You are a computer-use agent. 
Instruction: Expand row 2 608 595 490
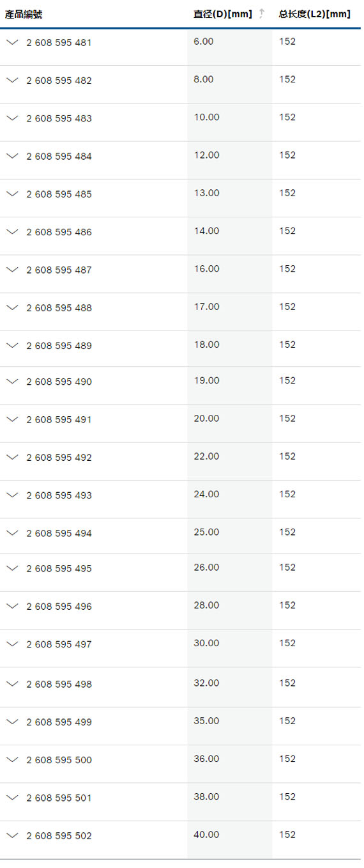click(x=12, y=381)
